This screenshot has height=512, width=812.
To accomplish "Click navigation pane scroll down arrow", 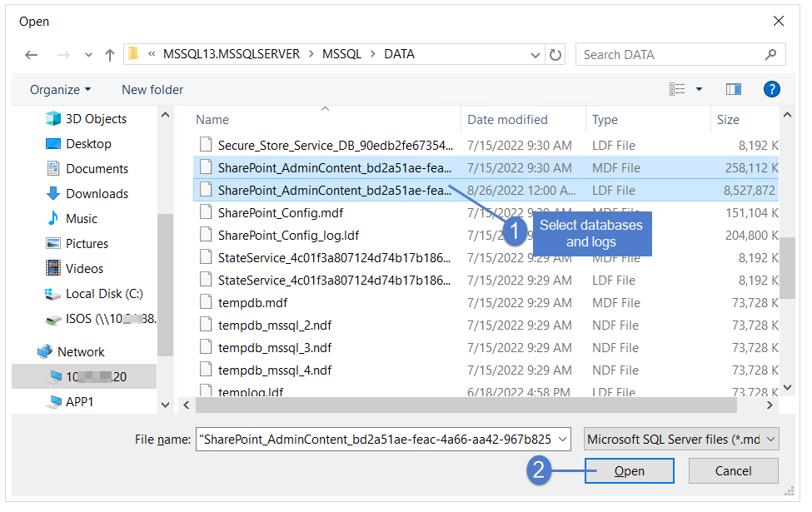I will pos(165,405).
